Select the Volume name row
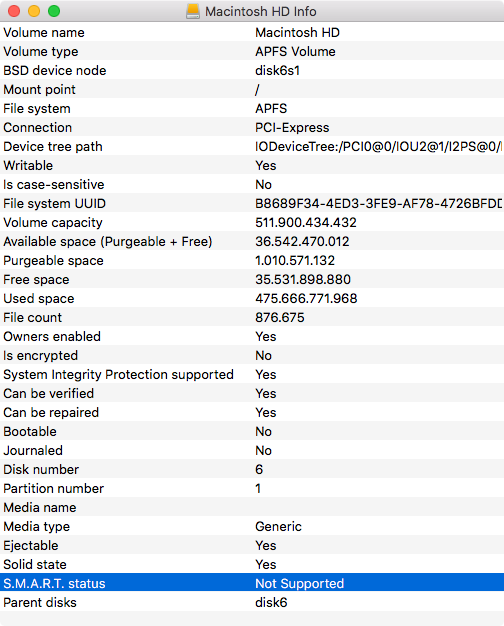 point(252,32)
